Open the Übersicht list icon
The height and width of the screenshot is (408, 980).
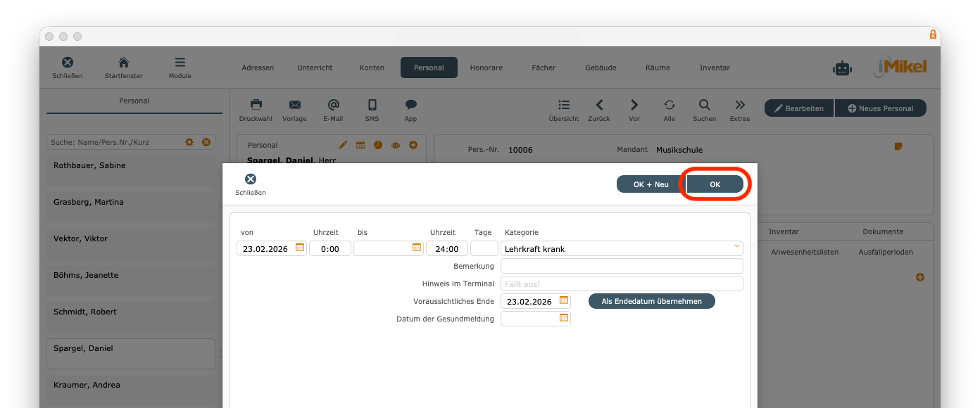(x=563, y=105)
